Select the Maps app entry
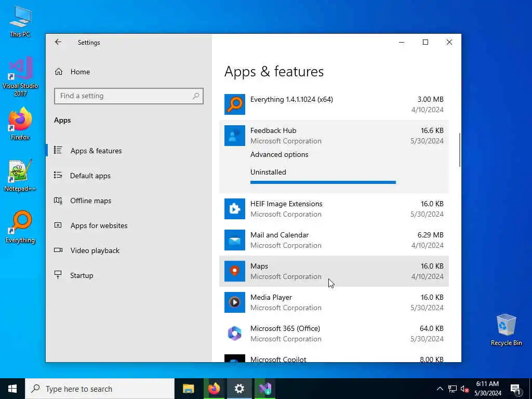The width and height of the screenshot is (532, 399). 334,271
